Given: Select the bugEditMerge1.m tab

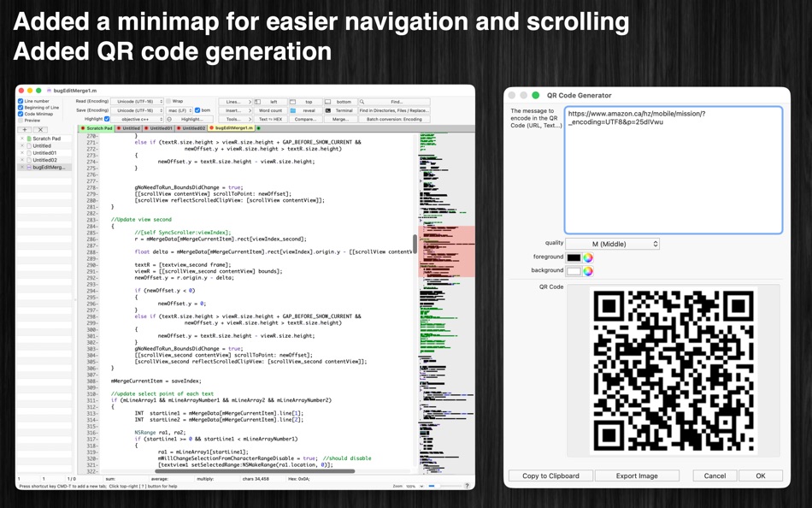Looking at the screenshot, I should tap(232, 128).
